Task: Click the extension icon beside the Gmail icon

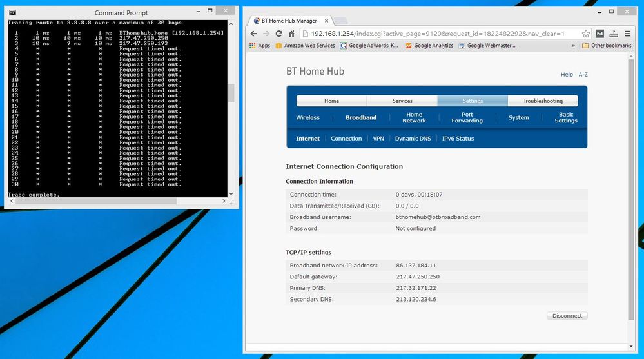Action: click(614, 34)
